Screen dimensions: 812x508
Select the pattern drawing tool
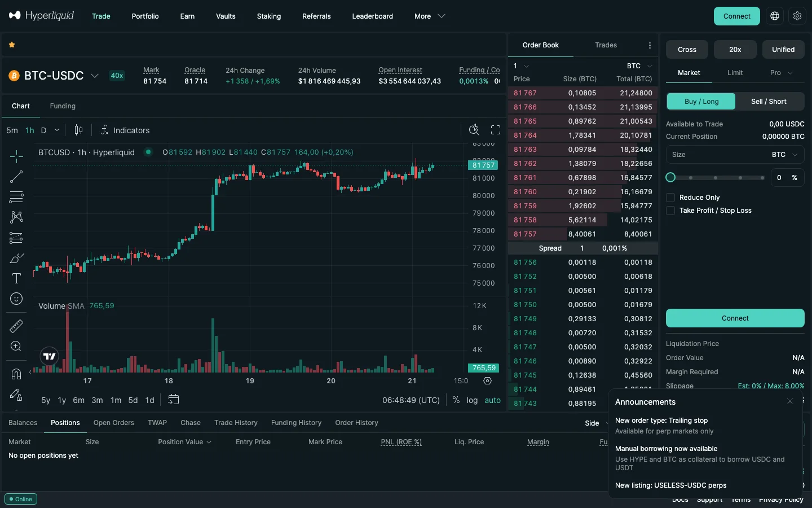coord(16,217)
